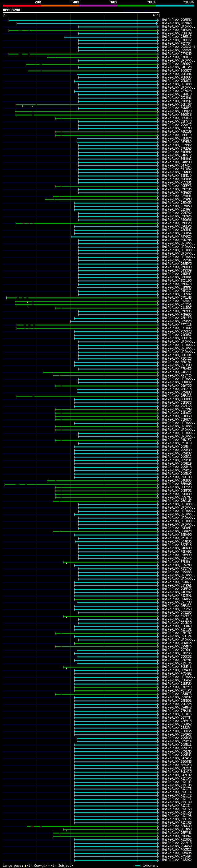Select hit label UniRef100_A7AMJ6
Image resolution: width=197 pixels, height=868 pixels.
tap(177, 57)
